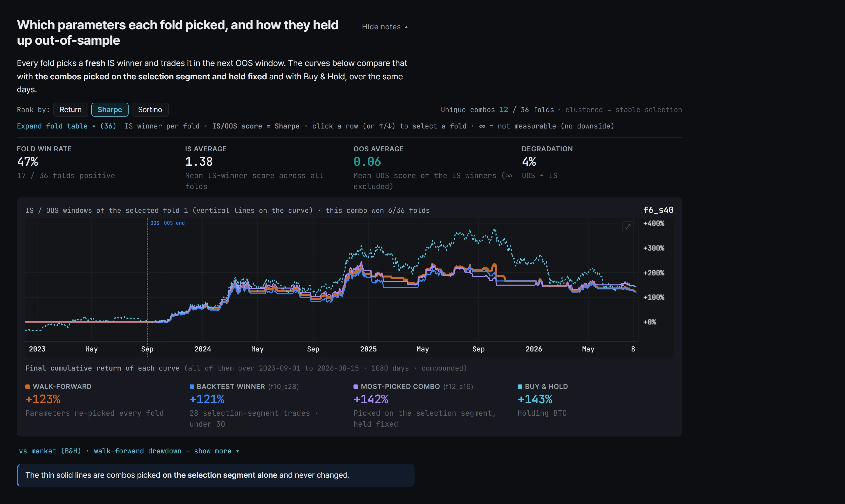Click the Backtest Winner +121% return

click(x=207, y=399)
